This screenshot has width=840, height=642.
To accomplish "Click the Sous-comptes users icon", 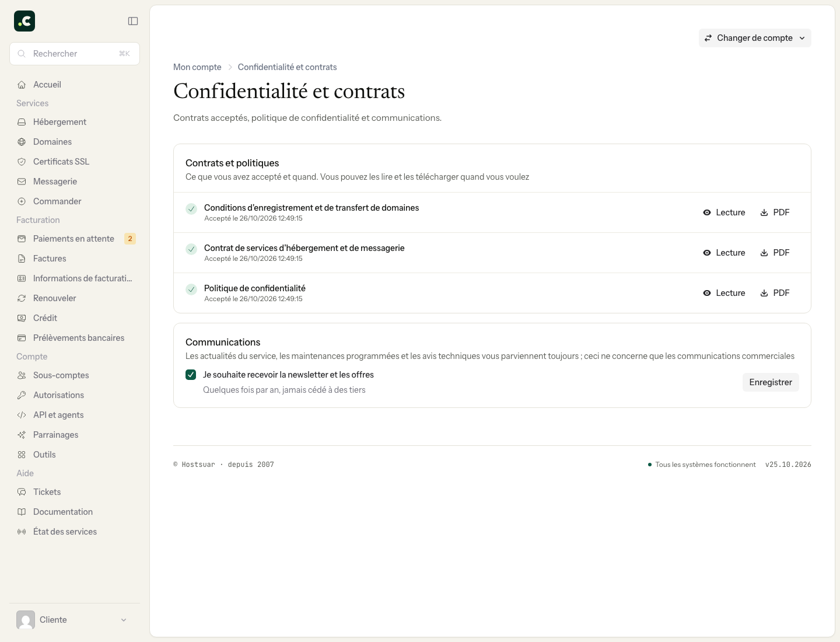I will (x=22, y=375).
